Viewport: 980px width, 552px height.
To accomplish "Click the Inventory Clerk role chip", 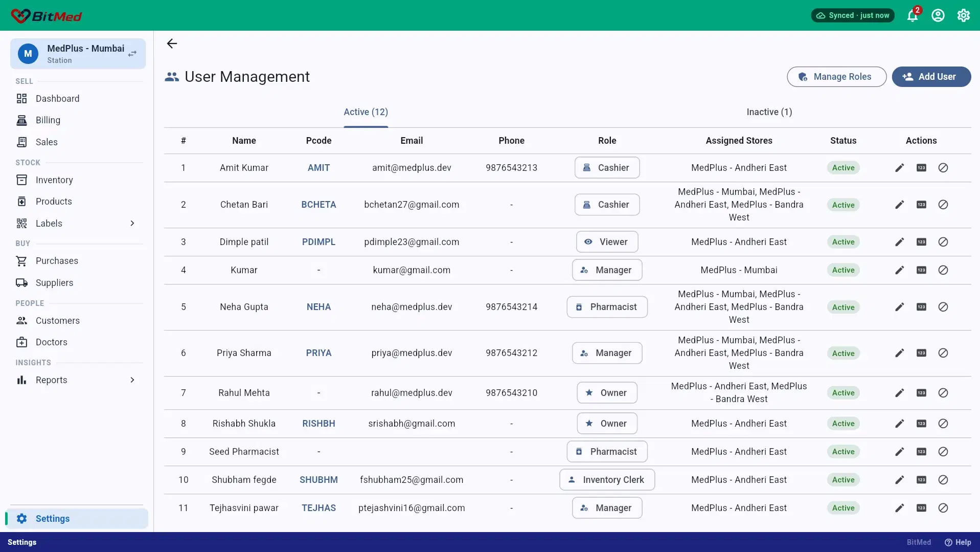I will (607, 480).
